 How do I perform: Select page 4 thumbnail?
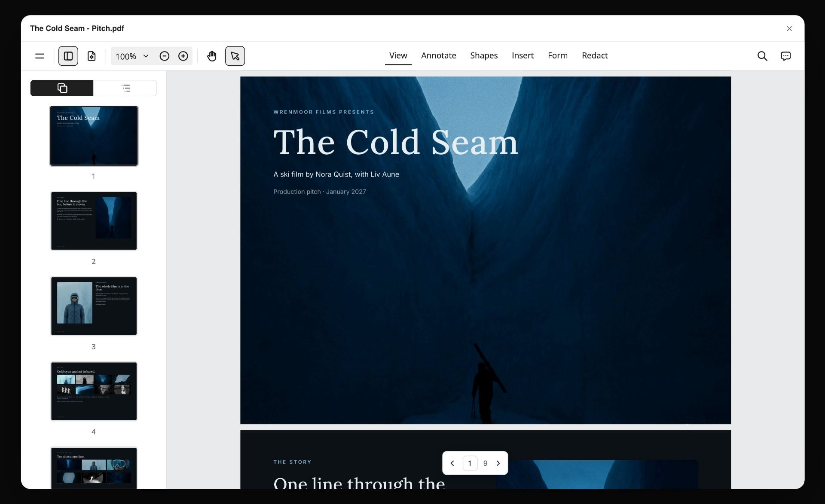94,391
